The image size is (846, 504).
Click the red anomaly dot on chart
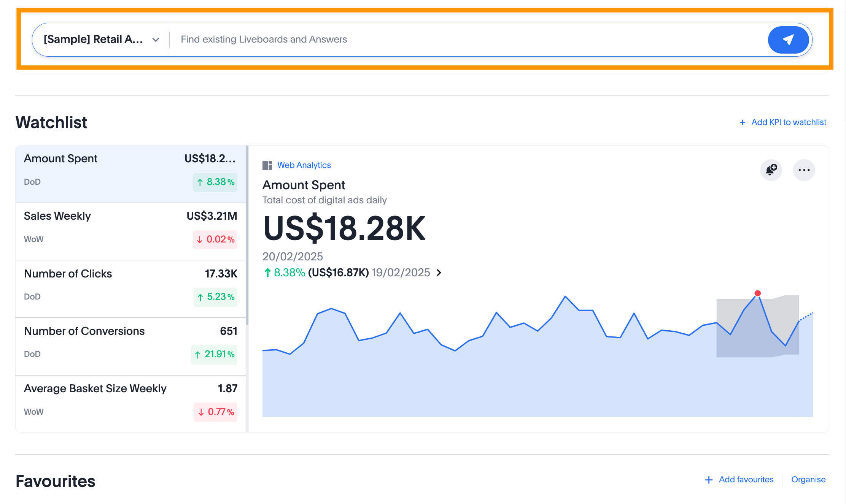pyautogui.click(x=757, y=293)
